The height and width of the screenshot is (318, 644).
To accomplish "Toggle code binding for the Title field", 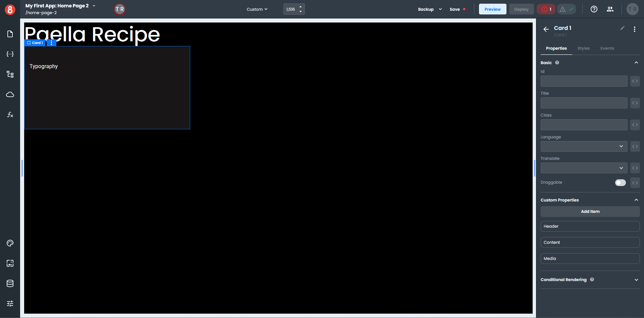I will point(635,103).
